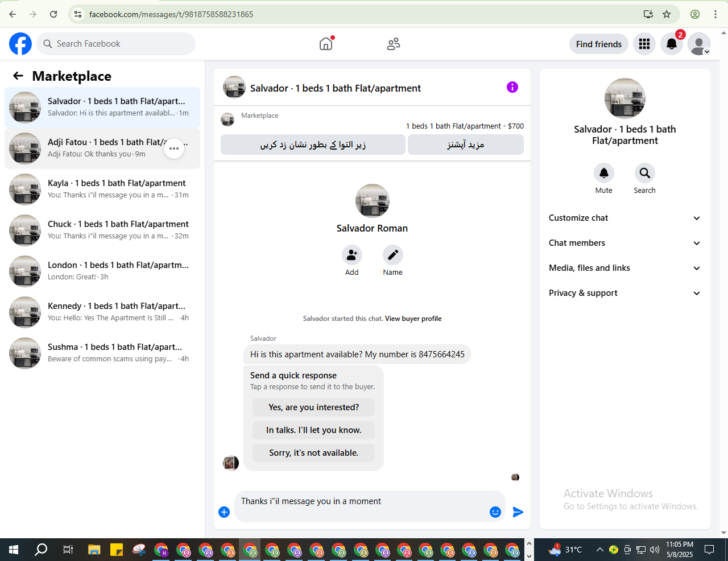Open the Chrome profile icon

point(695,14)
